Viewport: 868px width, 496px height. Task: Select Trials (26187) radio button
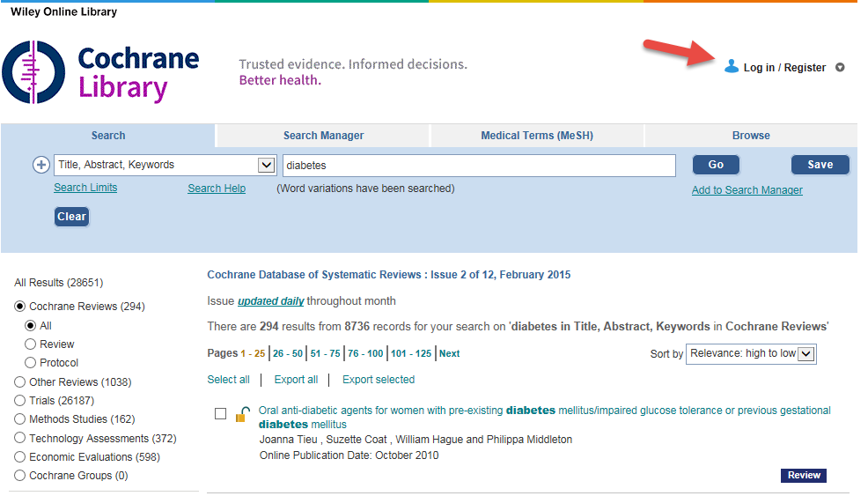(20, 400)
